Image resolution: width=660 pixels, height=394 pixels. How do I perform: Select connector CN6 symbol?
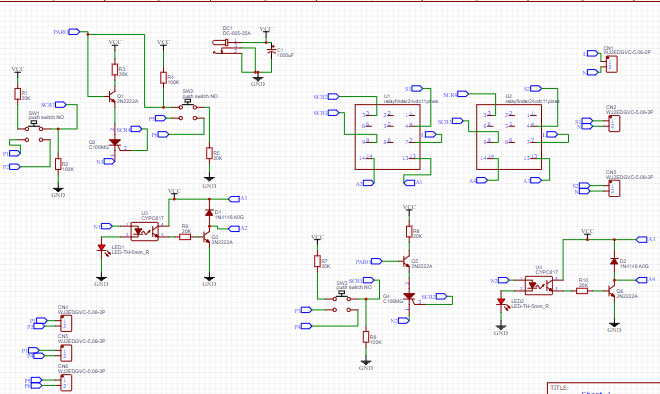coord(66,383)
